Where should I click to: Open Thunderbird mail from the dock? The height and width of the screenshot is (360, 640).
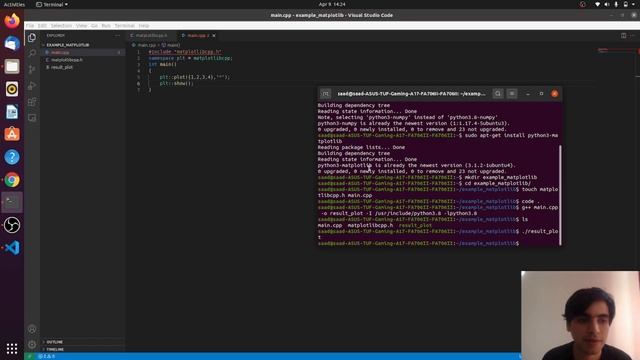point(12,43)
